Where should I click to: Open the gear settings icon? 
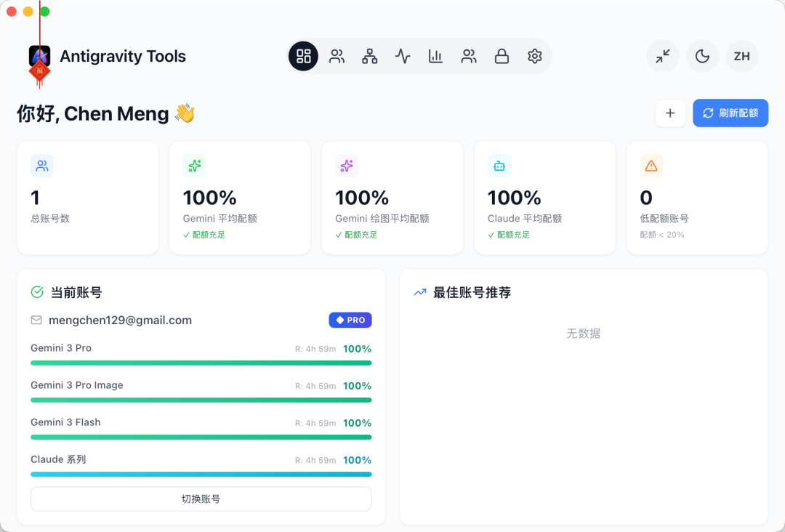point(535,56)
